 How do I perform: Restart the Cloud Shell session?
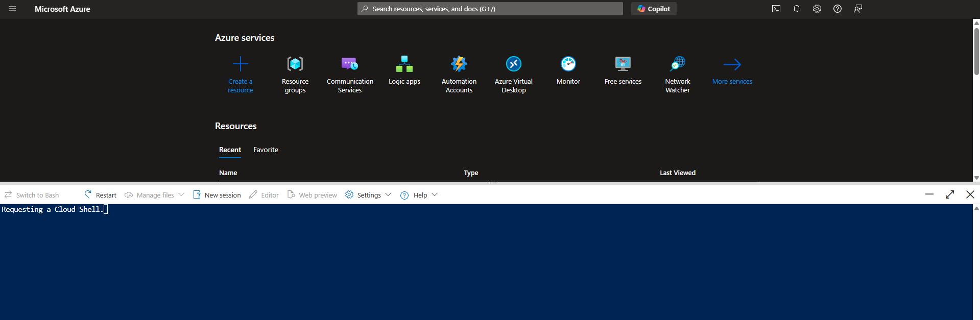[x=100, y=195]
